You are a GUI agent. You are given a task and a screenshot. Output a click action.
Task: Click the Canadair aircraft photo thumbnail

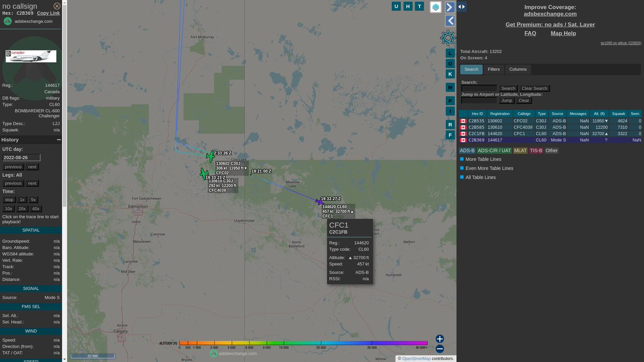pos(31,56)
